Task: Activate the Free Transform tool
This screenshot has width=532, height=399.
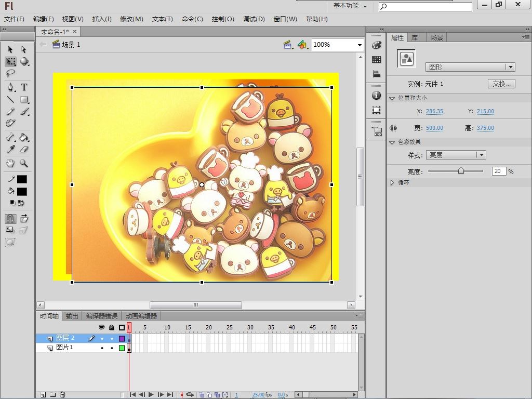Action: [x=10, y=61]
